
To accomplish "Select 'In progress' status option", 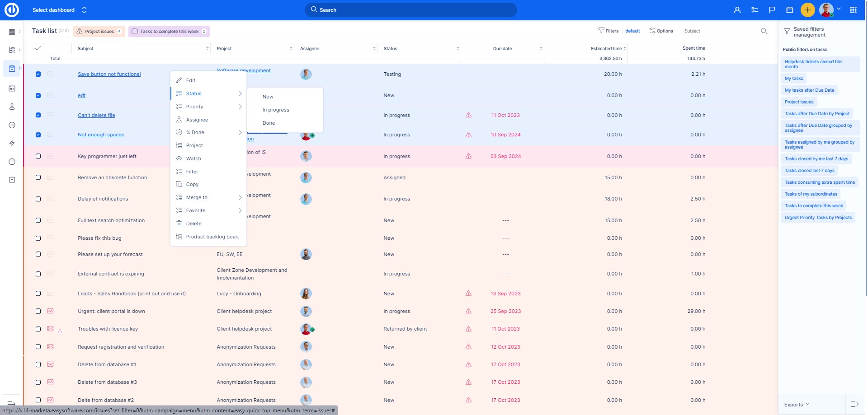I will click(x=276, y=110).
